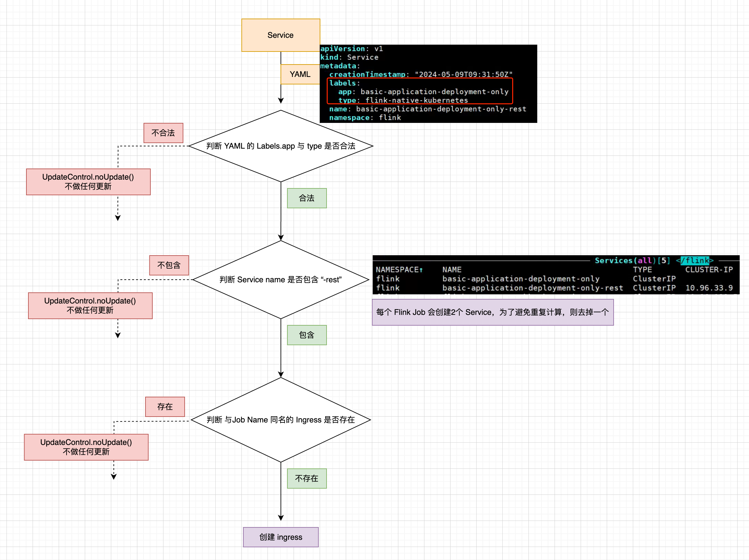Click the "kind: Service" YAML line
Image resolution: width=749 pixels, height=560 pixels.
click(349, 57)
